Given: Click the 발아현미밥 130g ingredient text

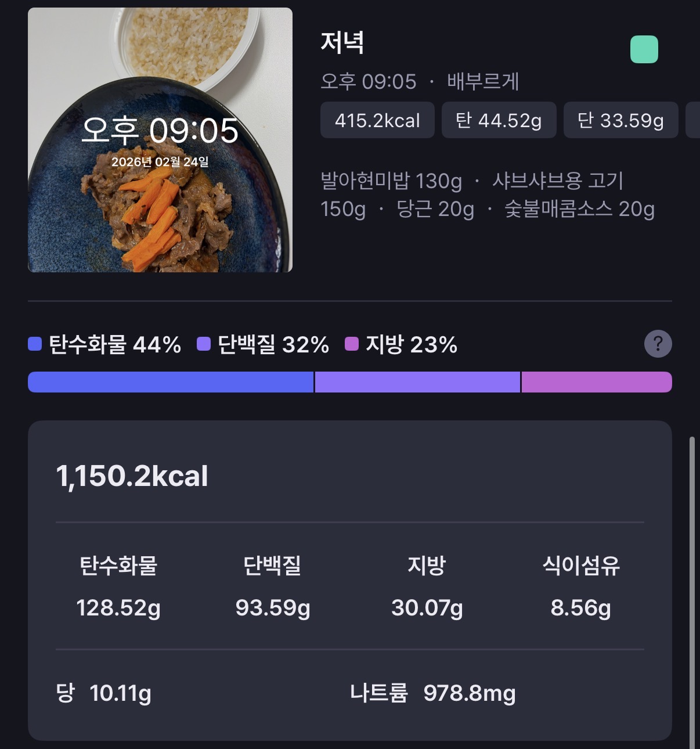Looking at the screenshot, I should [391, 181].
